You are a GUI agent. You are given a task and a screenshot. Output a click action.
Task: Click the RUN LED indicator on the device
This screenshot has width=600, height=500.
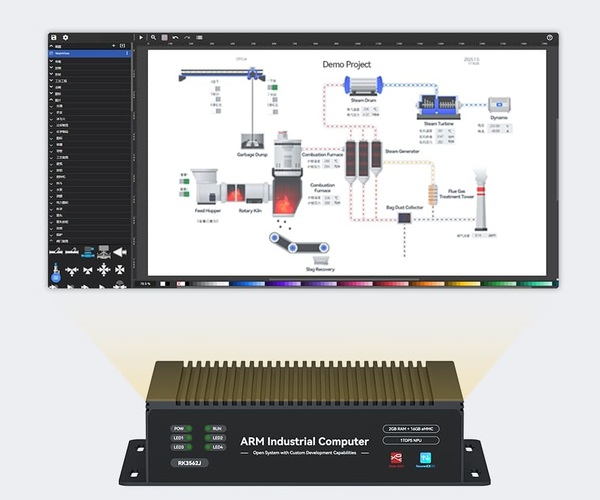click(215, 428)
